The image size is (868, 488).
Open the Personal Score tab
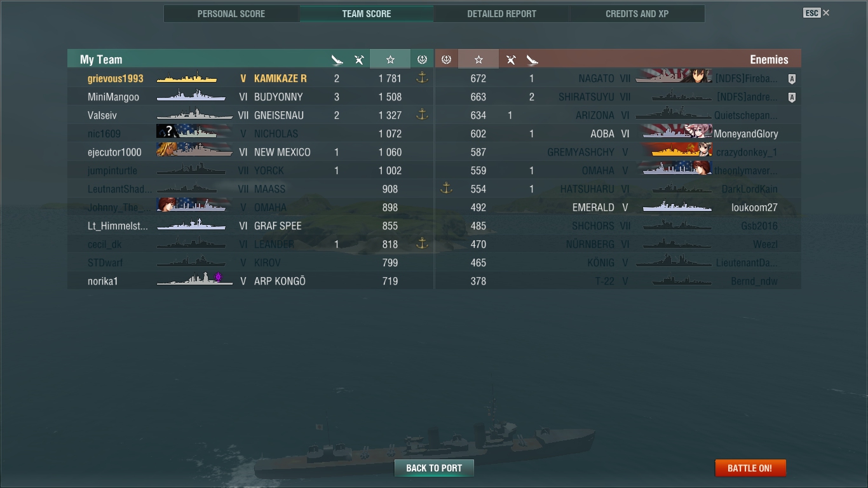click(x=231, y=13)
